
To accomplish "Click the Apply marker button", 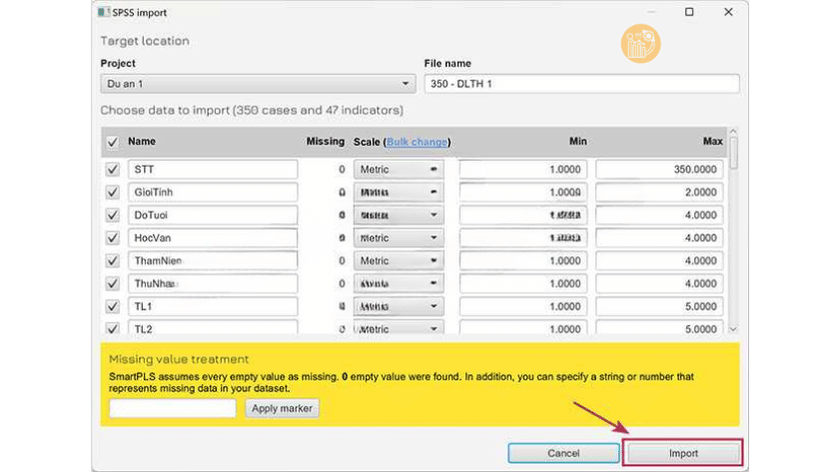I will pos(282,408).
